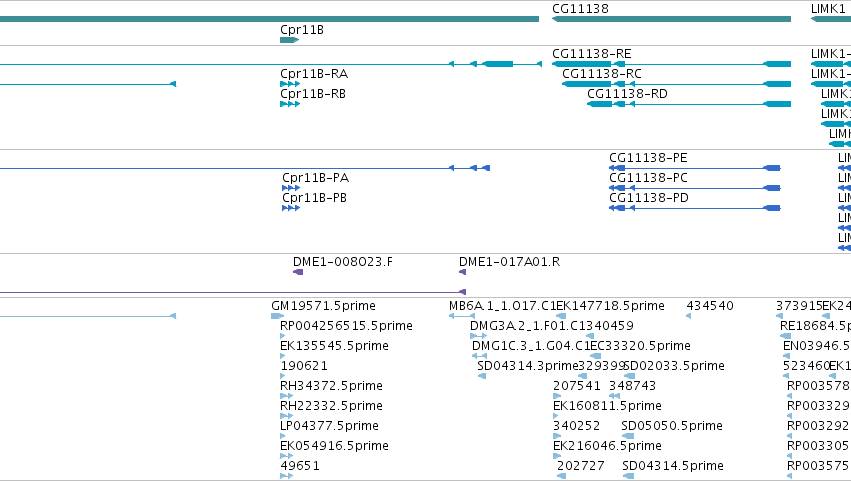Open EST SD05050.5prime
This screenshot has width=851, height=481.
click(x=672, y=426)
